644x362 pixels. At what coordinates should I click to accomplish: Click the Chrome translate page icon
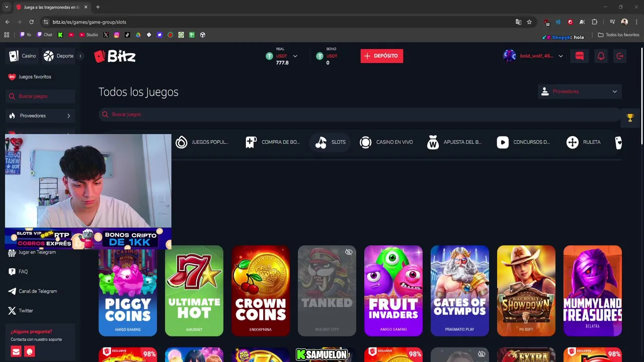518,22
